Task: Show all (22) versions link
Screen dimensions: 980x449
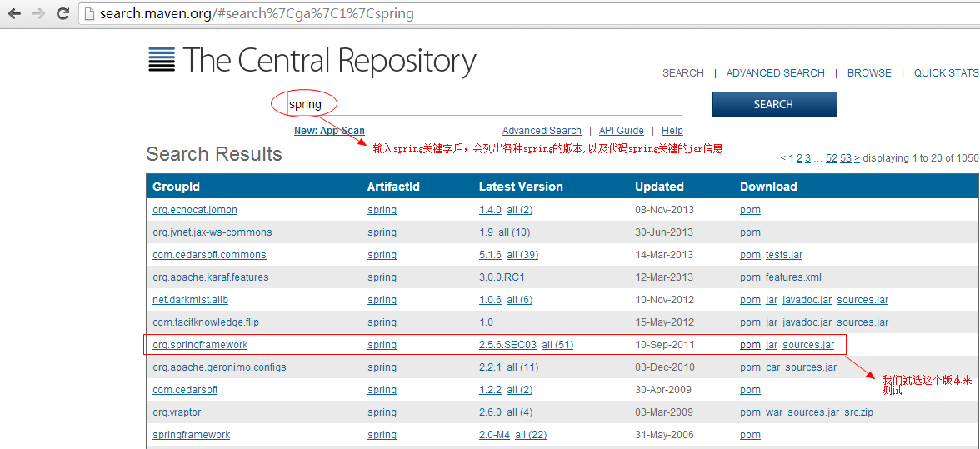Action: click(x=532, y=435)
